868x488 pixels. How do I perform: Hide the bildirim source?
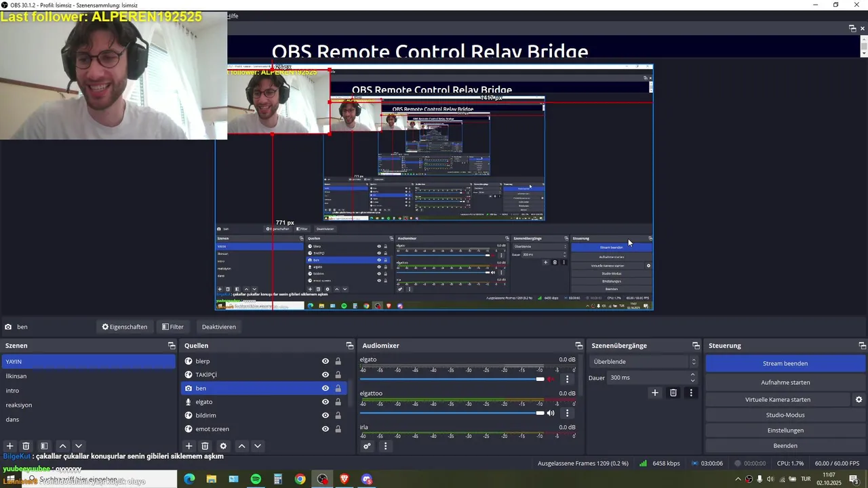(325, 415)
